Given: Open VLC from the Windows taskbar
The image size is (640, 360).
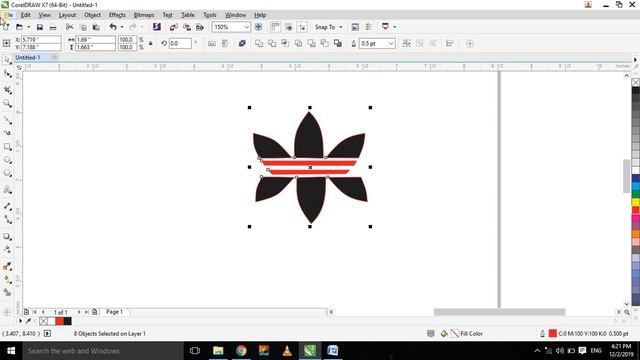Looking at the screenshot, I should (x=287, y=351).
